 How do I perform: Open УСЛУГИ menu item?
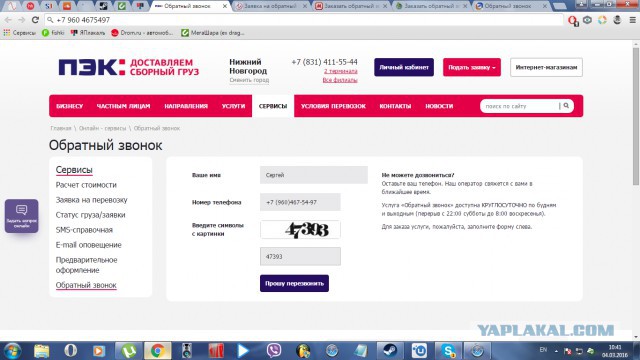(233, 106)
